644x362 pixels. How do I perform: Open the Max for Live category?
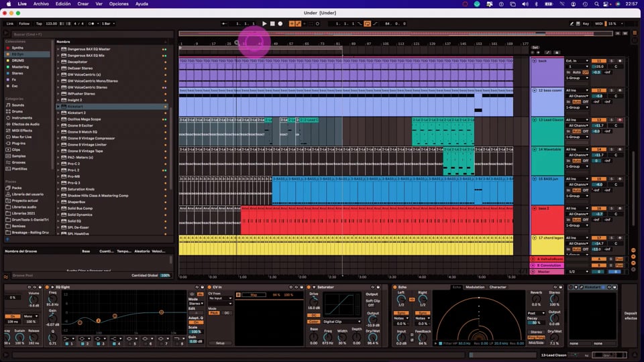point(21,137)
